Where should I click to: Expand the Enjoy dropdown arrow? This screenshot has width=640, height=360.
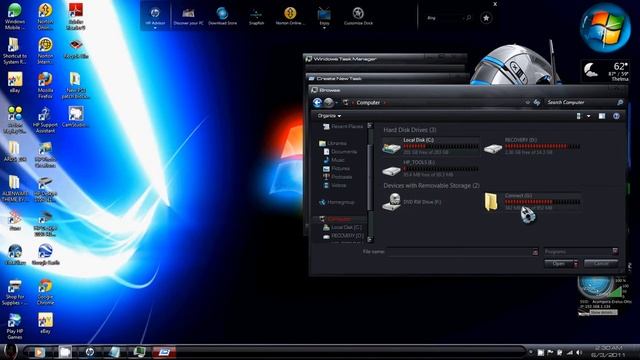(x=324, y=28)
